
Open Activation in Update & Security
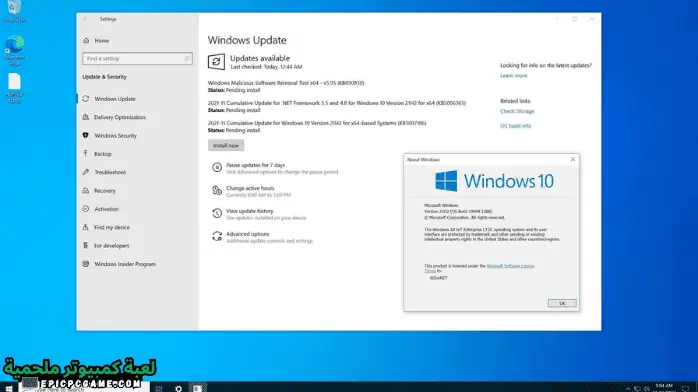[106, 209]
